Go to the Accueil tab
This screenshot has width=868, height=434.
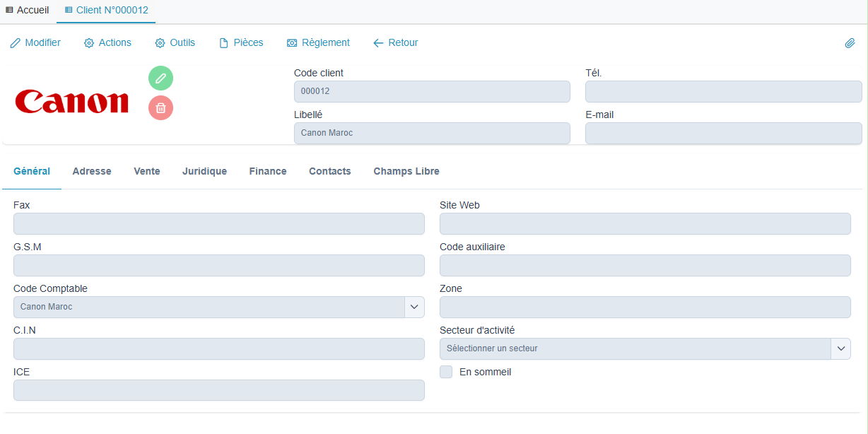(x=27, y=10)
